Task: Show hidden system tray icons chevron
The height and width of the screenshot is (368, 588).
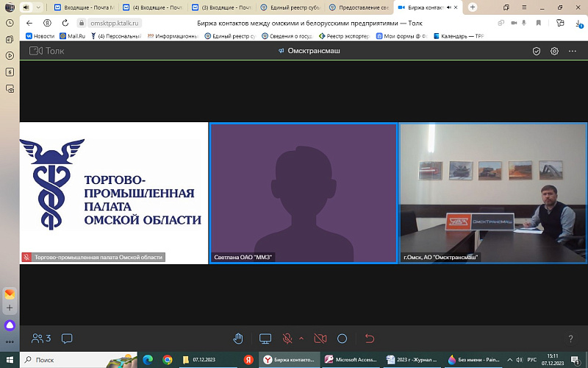Action: (509, 360)
